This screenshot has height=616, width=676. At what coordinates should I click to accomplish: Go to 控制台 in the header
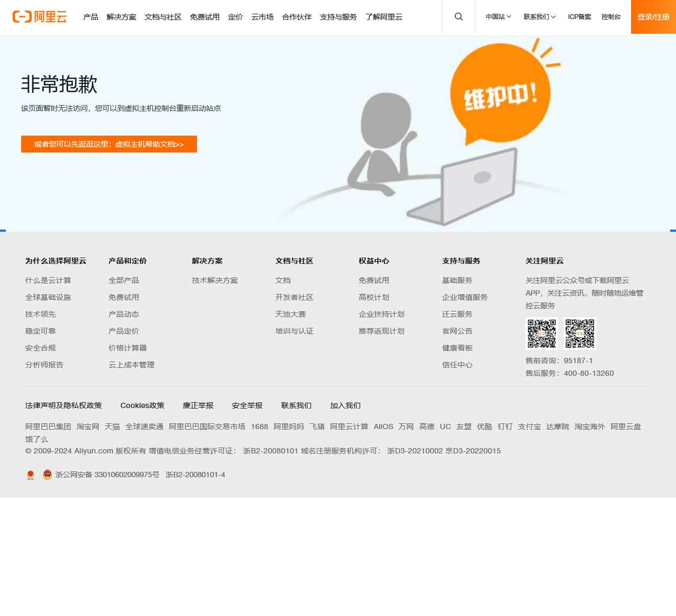[x=611, y=17]
